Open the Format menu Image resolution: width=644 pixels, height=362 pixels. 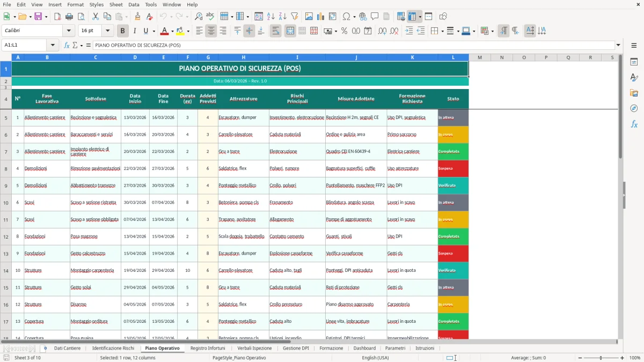pyautogui.click(x=75, y=4)
